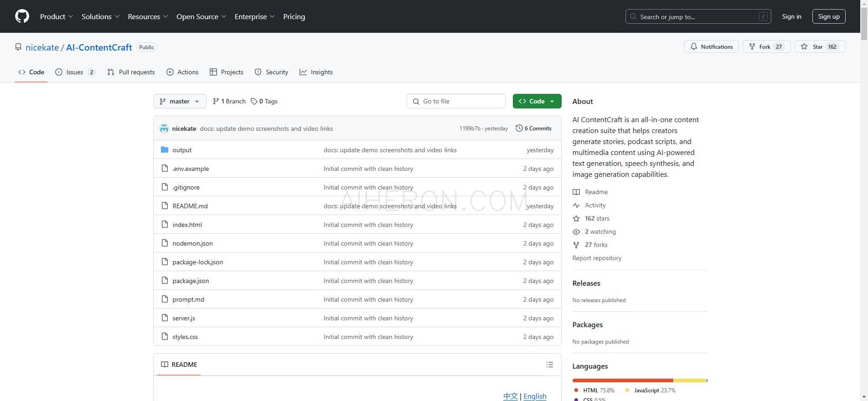
Task: Expand the Solutions menu
Action: [100, 16]
